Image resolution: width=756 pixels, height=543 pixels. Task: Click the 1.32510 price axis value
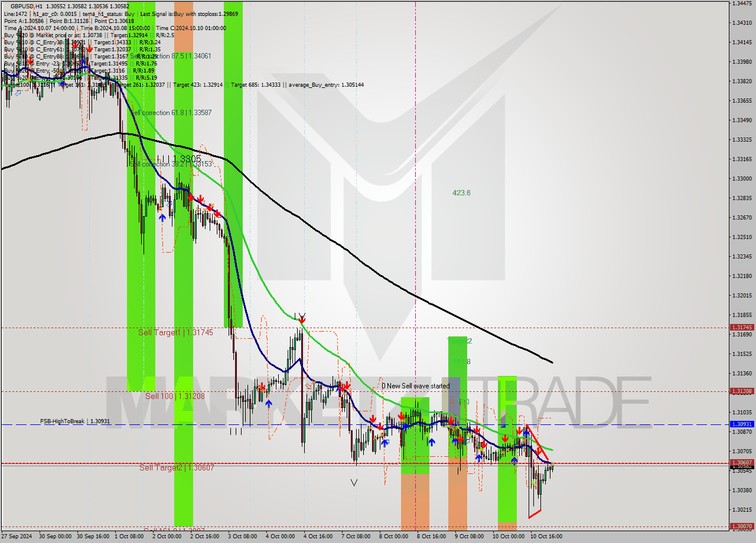pyautogui.click(x=742, y=237)
